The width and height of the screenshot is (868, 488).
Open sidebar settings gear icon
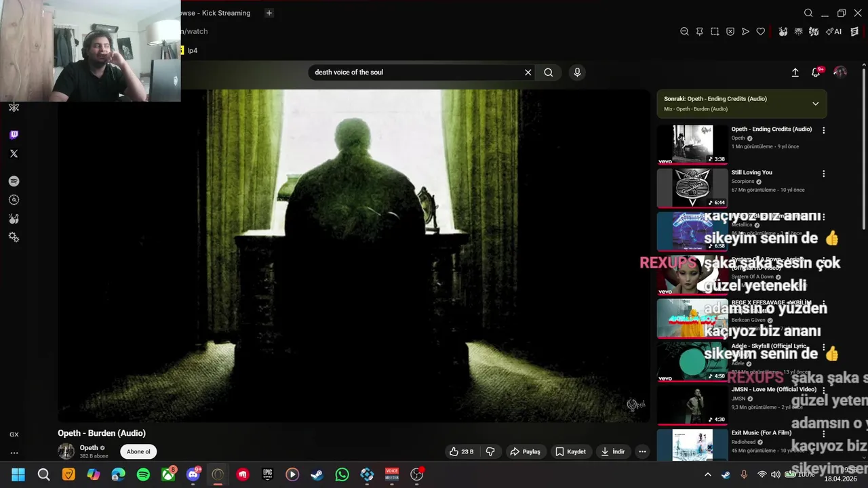14,237
